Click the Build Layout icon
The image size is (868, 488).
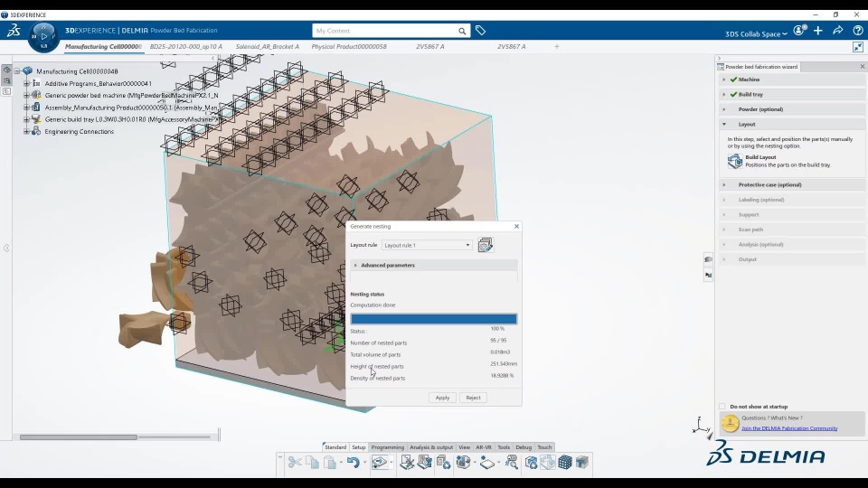click(x=734, y=161)
